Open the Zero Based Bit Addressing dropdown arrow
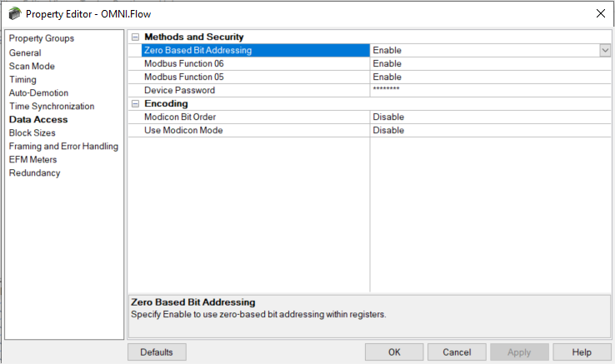Viewport: 615px width, 364px height. [x=605, y=50]
